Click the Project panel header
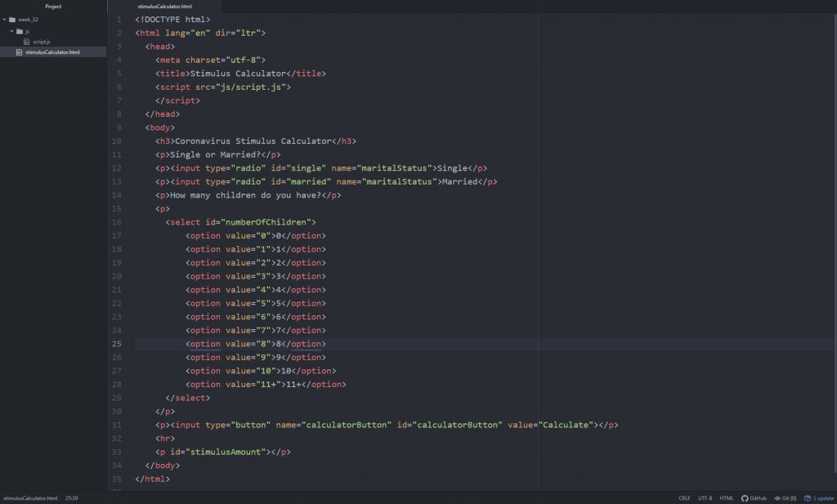This screenshot has width=837, height=504. pos(53,7)
